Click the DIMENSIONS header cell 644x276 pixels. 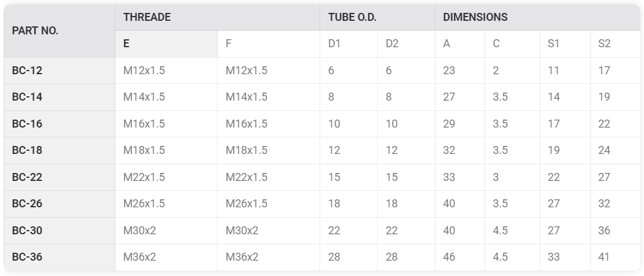(537, 17)
